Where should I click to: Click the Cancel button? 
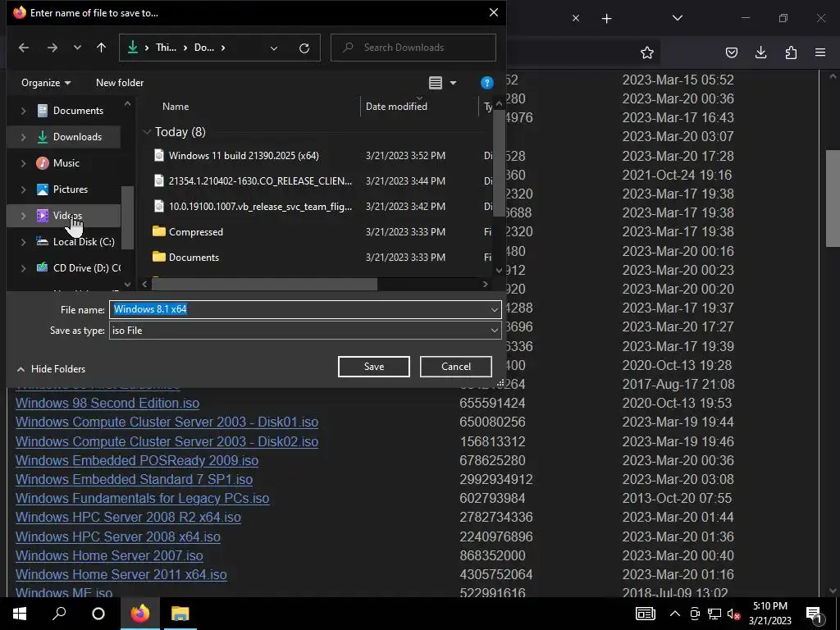point(456,367)
